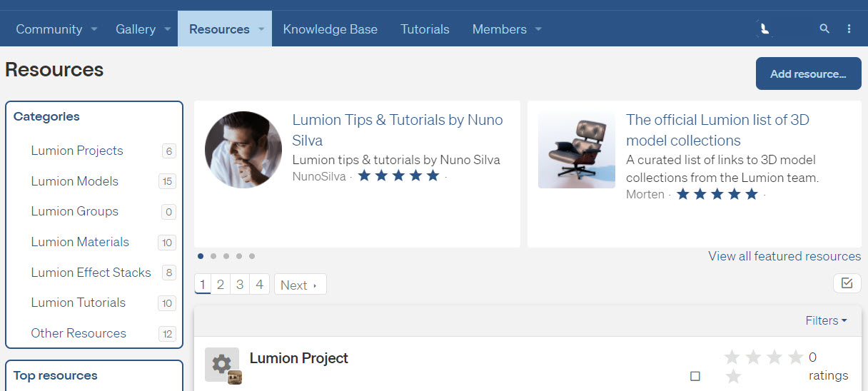Tick the checkbox for Lumion Project
This screenshot has height=391, width=868.
(x=695, y=376)
